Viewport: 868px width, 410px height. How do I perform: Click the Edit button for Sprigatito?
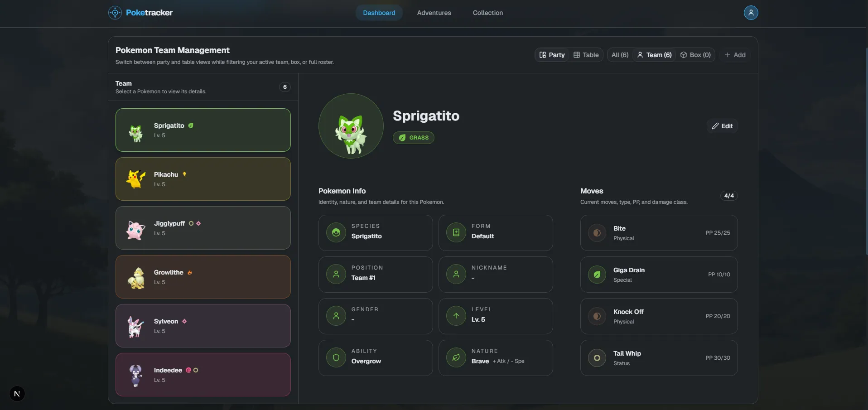coord(722,126)
